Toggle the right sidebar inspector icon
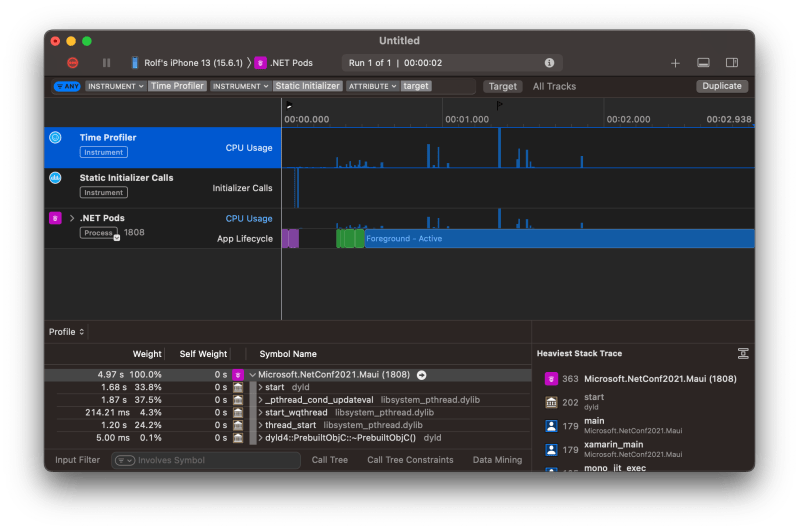 pos(732,63)
